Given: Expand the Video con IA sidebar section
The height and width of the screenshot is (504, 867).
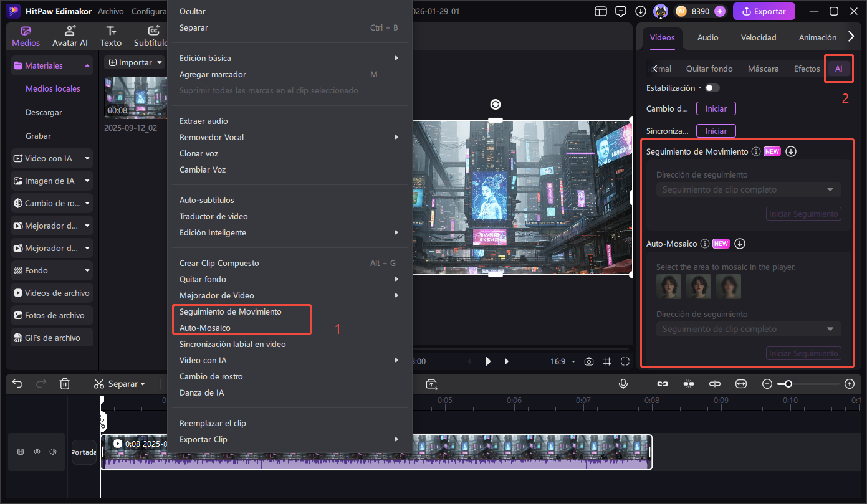Looking at the screenshot, I should 87,158.
